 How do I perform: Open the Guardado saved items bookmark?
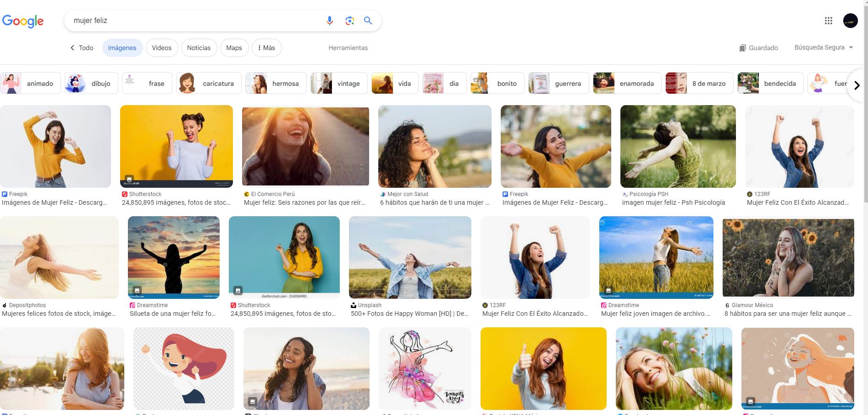(x=758, y=48)
